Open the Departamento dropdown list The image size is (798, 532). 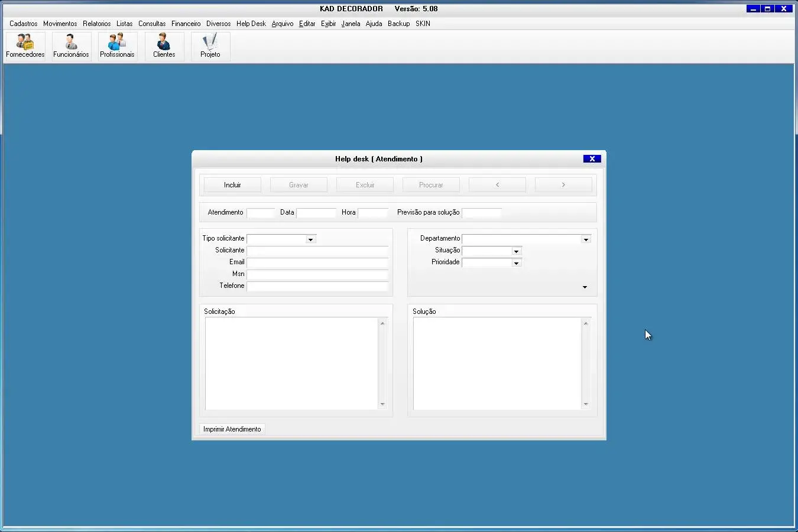(x=585, y=239)
